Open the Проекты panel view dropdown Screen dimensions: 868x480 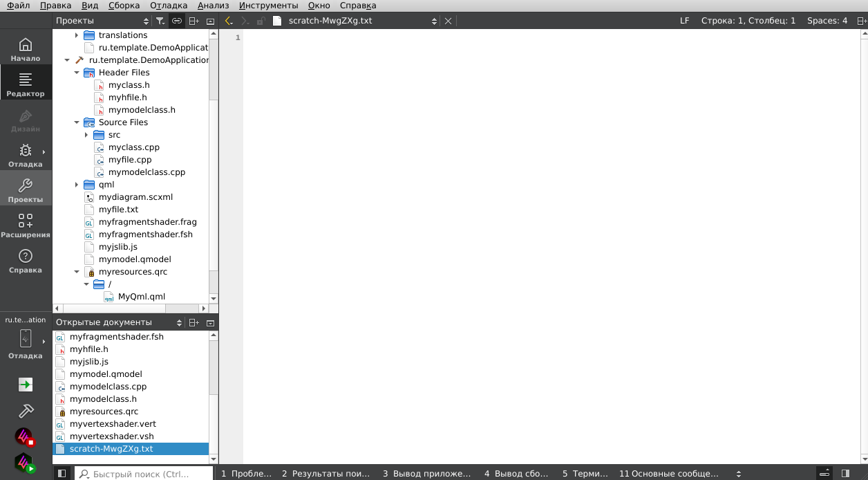point(102,21)
